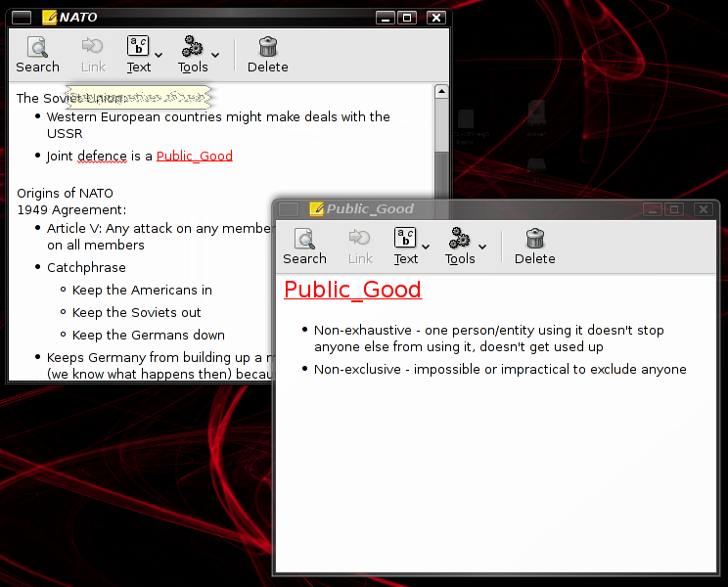Screen dimensions: 728x587
Task: Minimize the NATO window
Action: 385,18
